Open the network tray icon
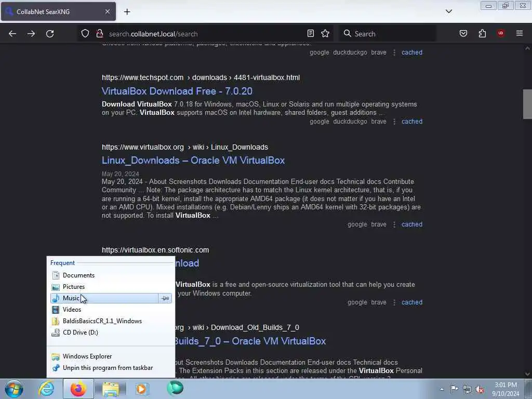Screen dimensions: 532x399 pos(467,389)
